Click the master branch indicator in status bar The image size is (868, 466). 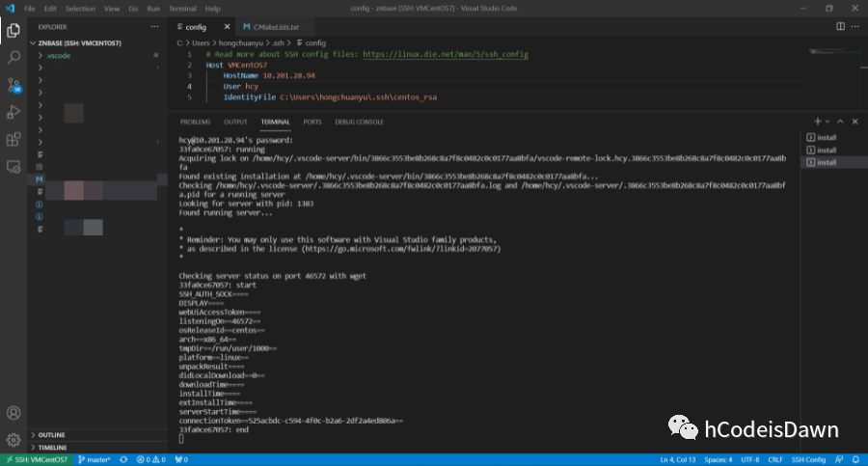click(95, 460)
